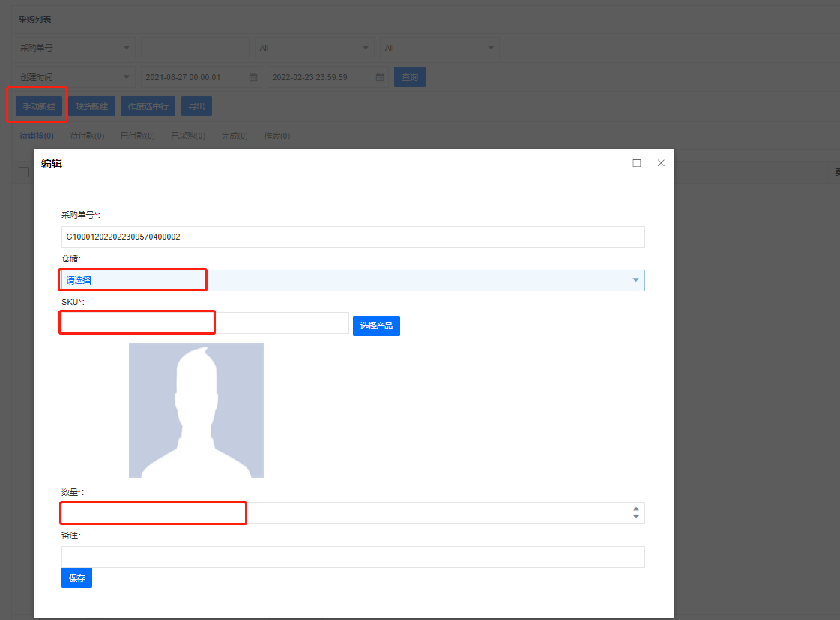Focus the SKU input field
Image resolution: width=840 pixels, height=620 pixels.
[x=205, y=323]
